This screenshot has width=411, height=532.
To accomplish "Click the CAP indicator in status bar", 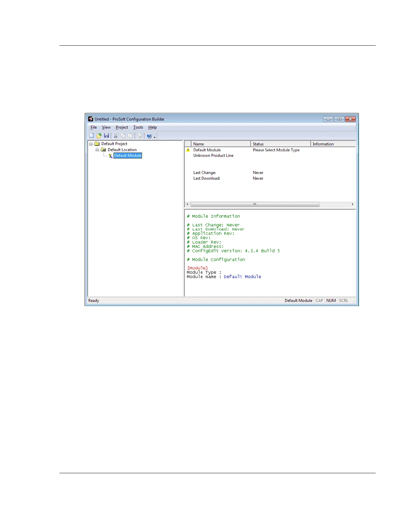I will click(319, 301).
